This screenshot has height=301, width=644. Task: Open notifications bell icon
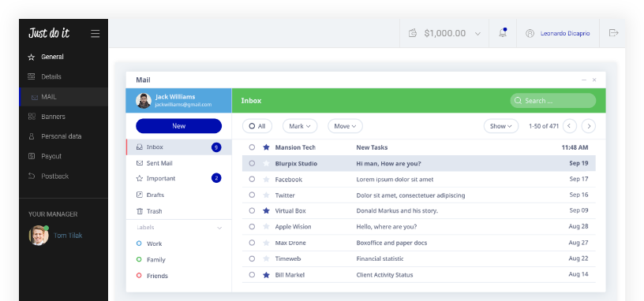click(x=503, y=33)
